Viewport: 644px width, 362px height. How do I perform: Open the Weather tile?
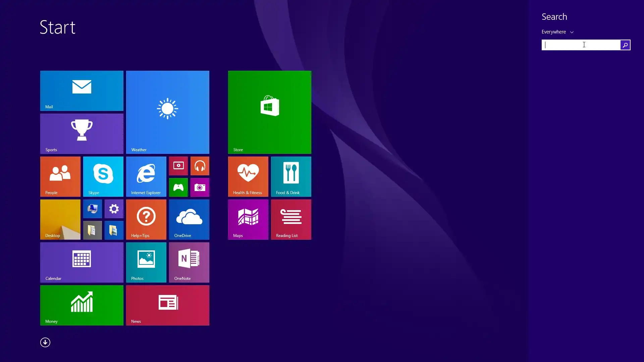pos(167,112)
